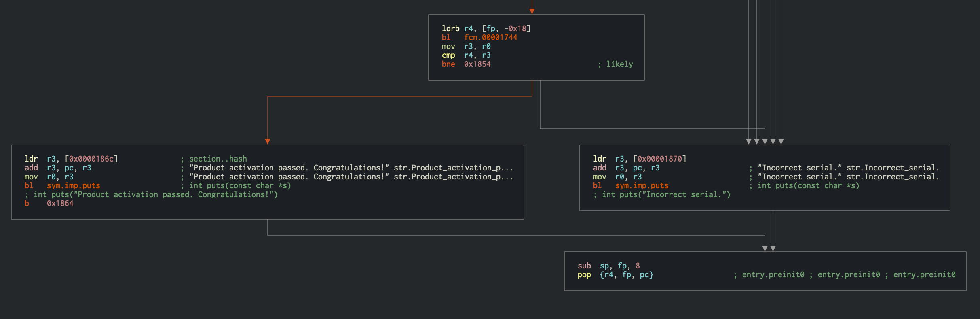This screenshot has width=980, height=319.
Task: Select the cmp r4, r3 instruction
Action: pos(466,55)
